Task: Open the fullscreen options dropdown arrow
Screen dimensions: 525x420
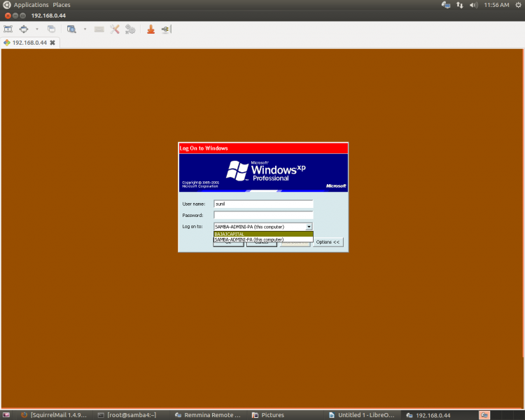Action: (37, 29)
